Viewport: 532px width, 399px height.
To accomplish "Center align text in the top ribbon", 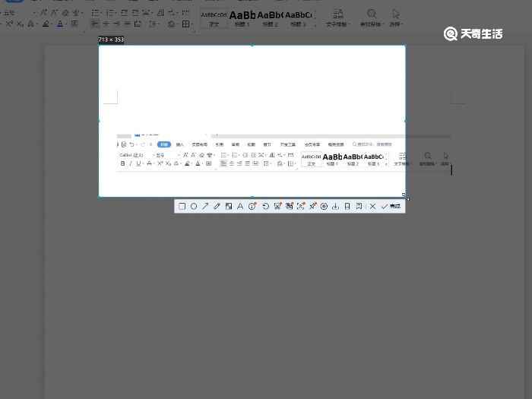I will 106,24.
